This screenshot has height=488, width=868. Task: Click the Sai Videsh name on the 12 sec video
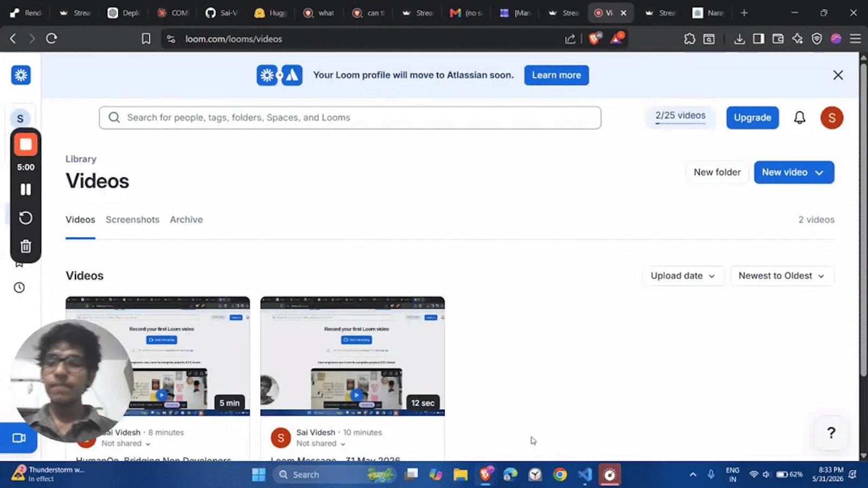point(316,432)
